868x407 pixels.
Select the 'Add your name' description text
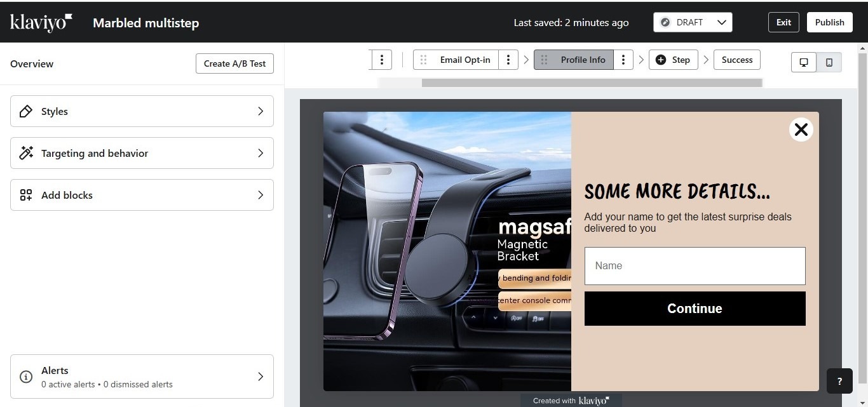coord(688,222)
